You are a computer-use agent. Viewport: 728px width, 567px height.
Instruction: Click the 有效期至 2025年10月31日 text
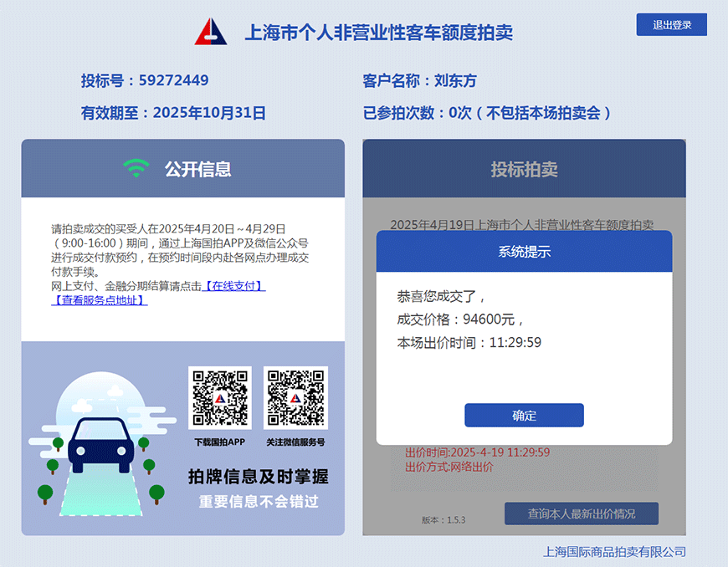pyautogui.click(x=173, y=113)
